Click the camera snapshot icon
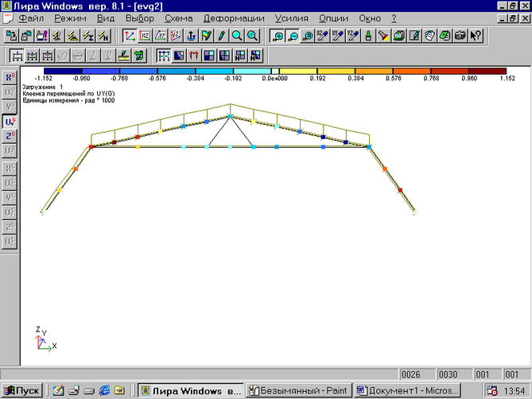 (460, 36)
